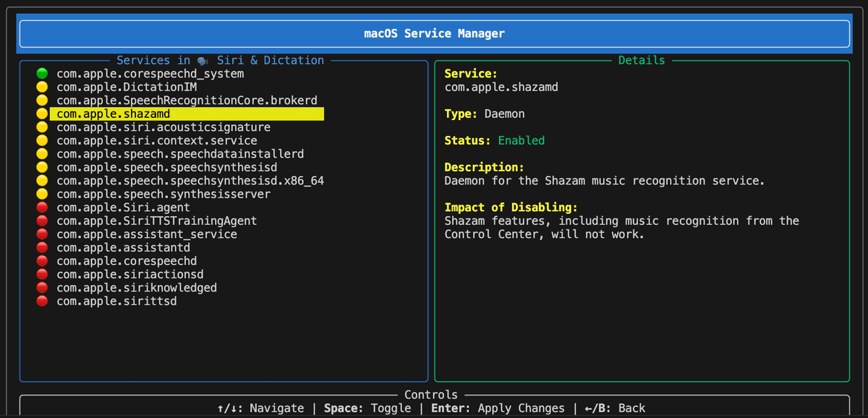Click yellow dot beside SpeechRecognitionCore.brokerd
This screenshot has width=868, height=418.
(x=42, y=101)
